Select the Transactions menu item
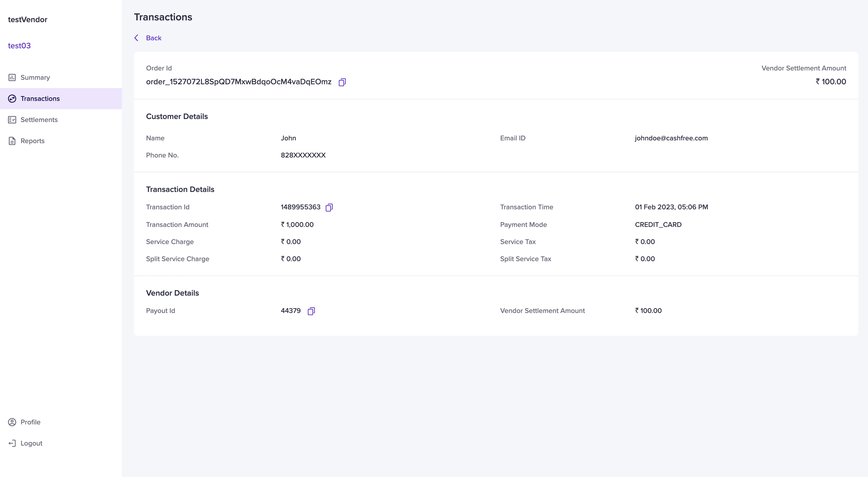868x477 pixels. (x=40, y=99)
